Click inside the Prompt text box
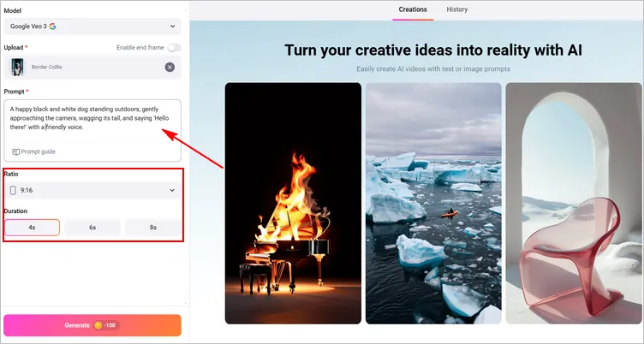Screen dimensions: 644x344 (x=92, y=131)
